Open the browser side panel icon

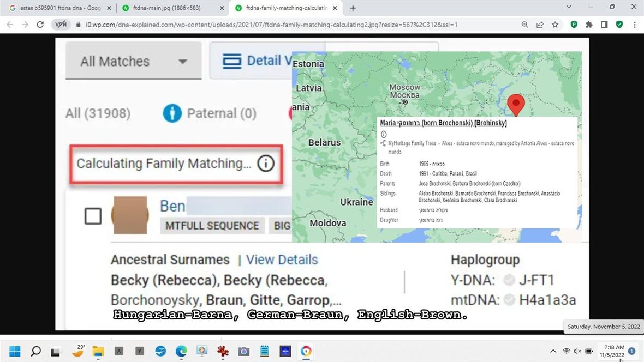604,25
